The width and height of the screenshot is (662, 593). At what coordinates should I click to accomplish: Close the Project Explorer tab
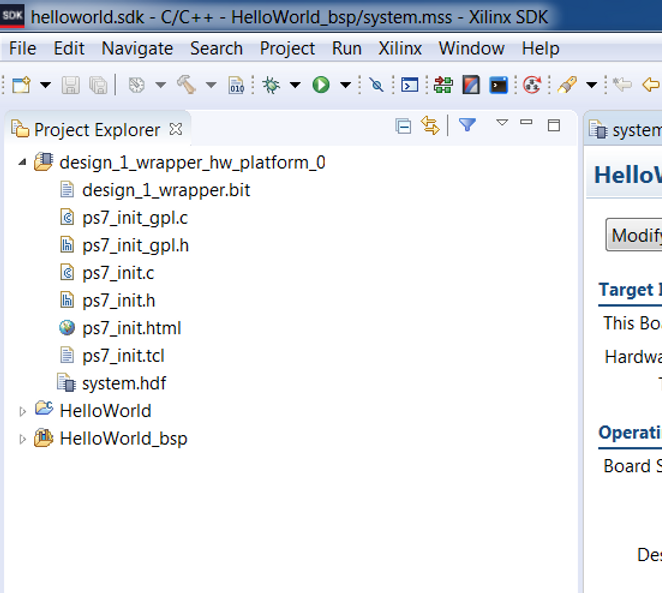pos(176,129)
